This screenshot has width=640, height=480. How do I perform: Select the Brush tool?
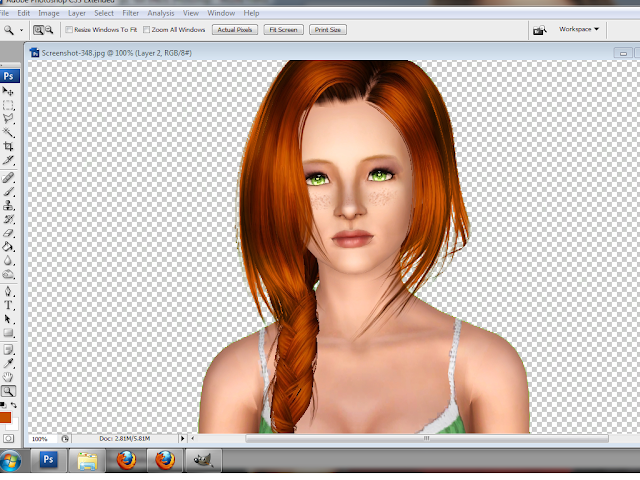(x=8, y=191)
